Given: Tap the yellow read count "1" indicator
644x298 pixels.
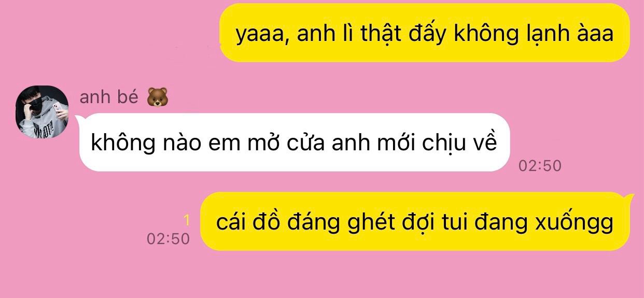Looking at the screenshot, I should 187,221.
